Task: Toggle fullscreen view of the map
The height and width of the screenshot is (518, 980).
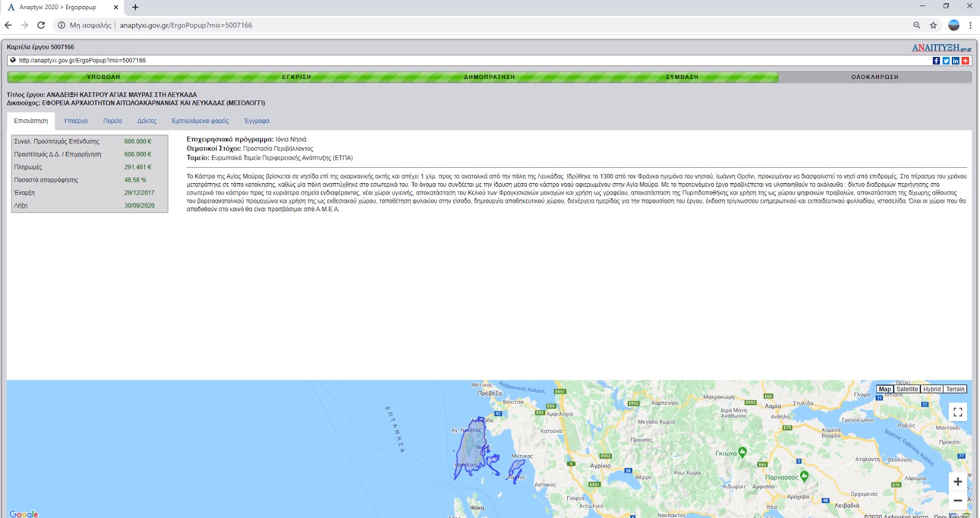Action: point(958,412)
